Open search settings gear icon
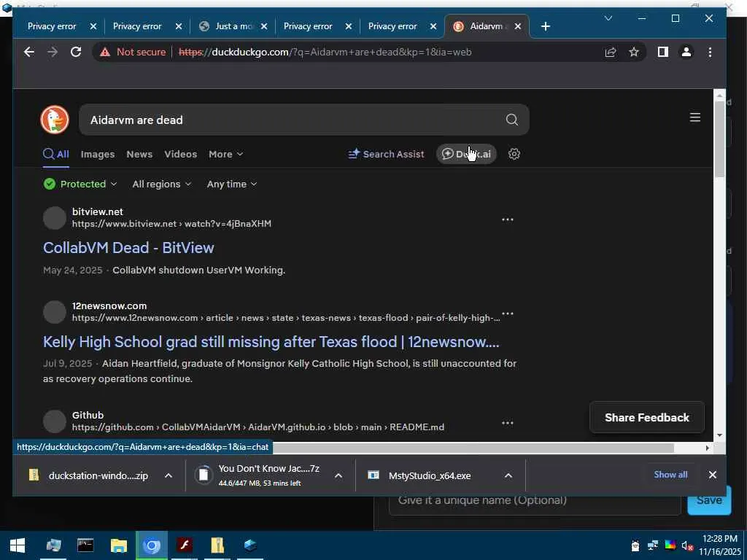Image resolution: width=747 pixels, height=560 pixels. coord(514,154)
